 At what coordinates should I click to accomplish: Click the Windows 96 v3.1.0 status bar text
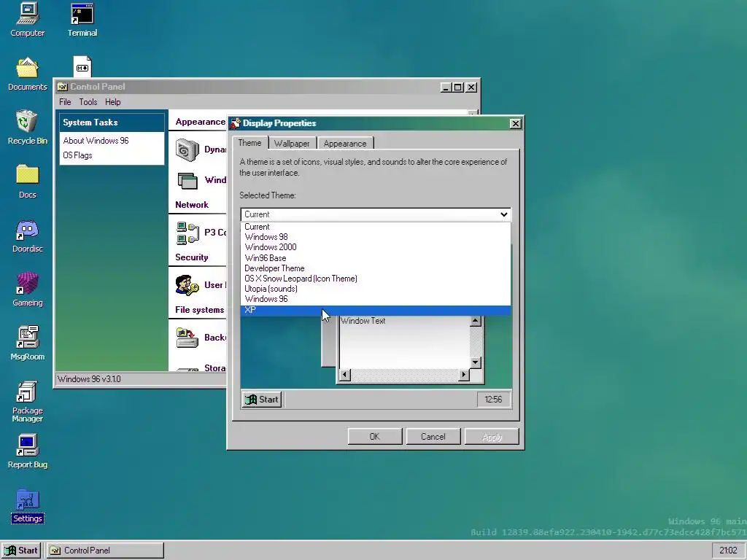point(89,379)
